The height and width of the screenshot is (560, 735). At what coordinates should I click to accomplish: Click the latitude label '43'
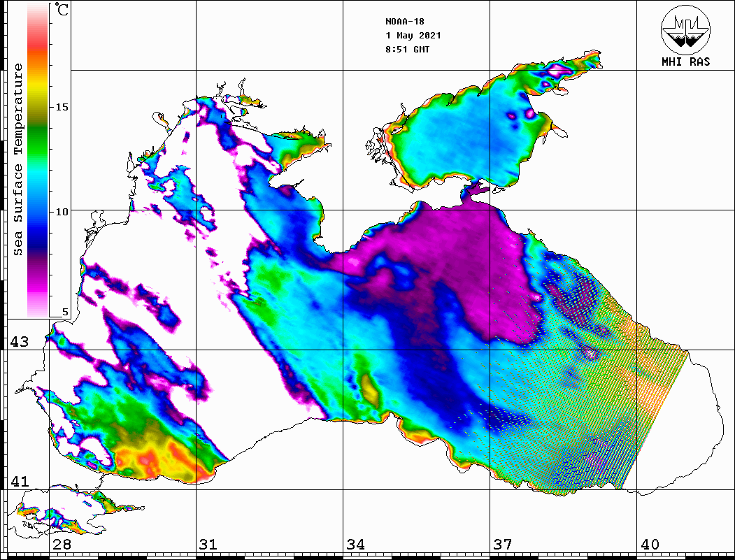click(x=20, y=342)
